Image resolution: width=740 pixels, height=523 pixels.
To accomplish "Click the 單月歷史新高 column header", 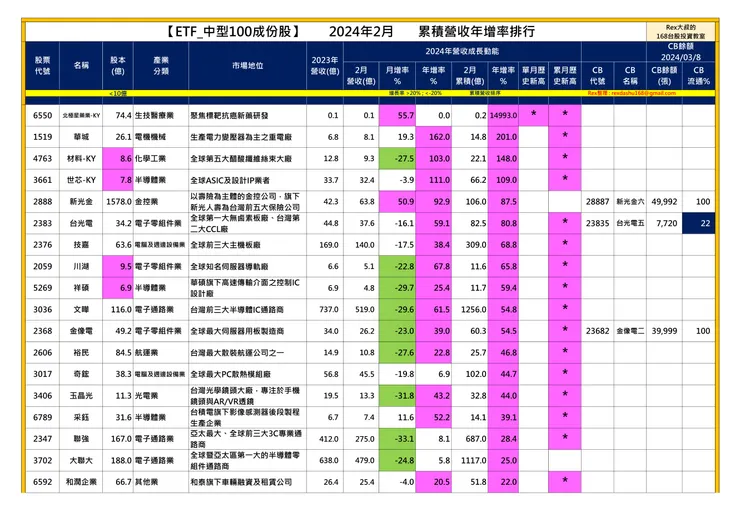I will 533,76.
